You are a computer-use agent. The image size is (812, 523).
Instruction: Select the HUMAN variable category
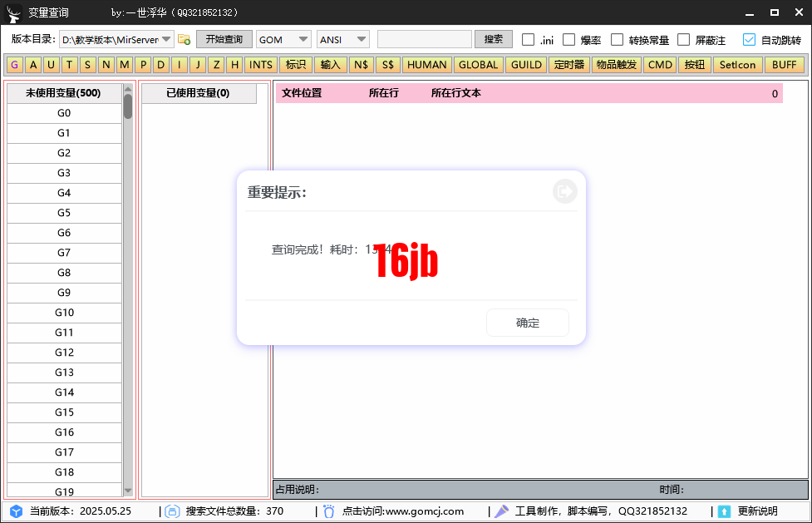[428, 64]
